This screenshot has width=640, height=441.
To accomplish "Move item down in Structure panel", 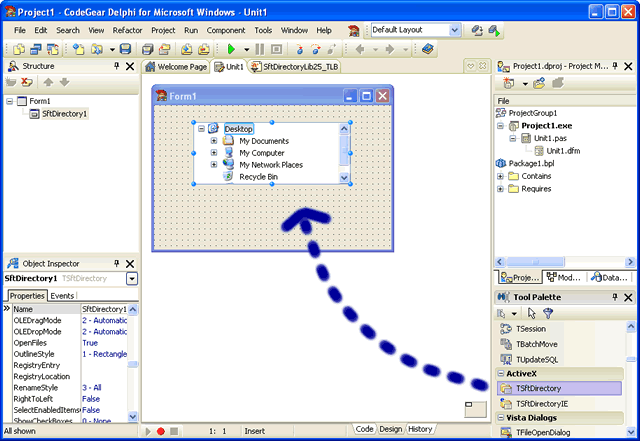I will [x=64, y=82].
